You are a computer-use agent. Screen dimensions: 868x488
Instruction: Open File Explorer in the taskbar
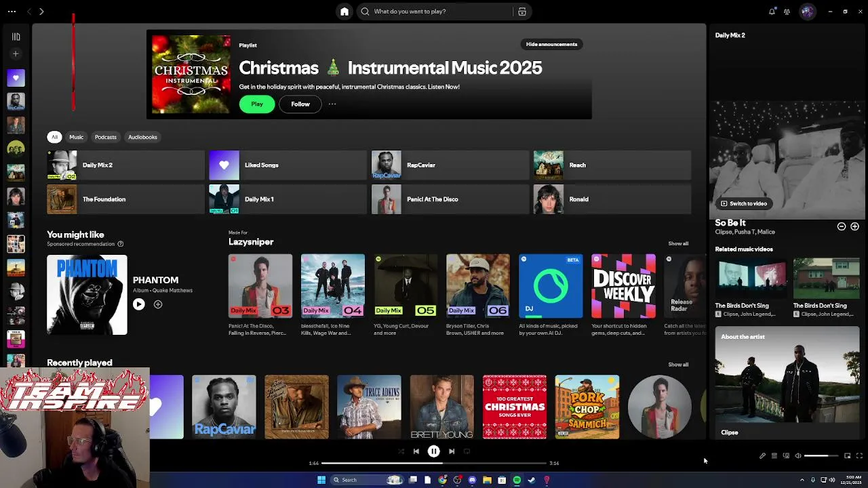[x=487, y=480]
